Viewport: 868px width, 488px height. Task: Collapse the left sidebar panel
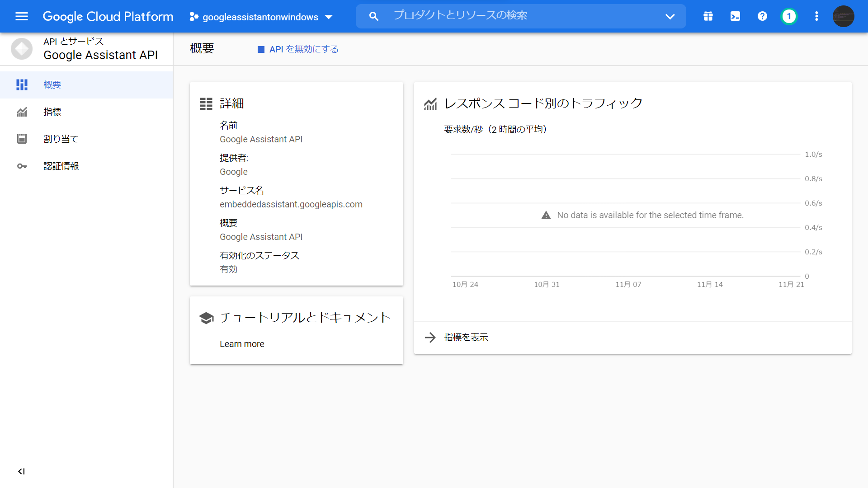(x=21, y=471)
